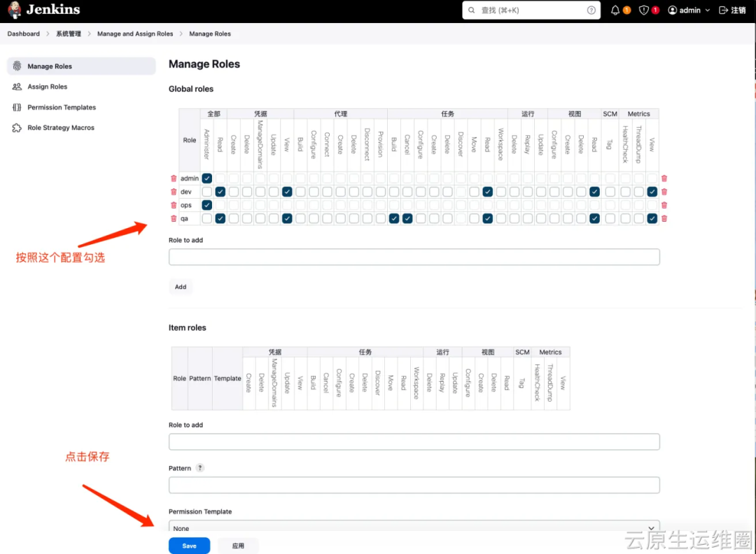Viewport: 756px width, 554px height.
Task: Check Administer checkbox for dev role
Action: point(206,192)
